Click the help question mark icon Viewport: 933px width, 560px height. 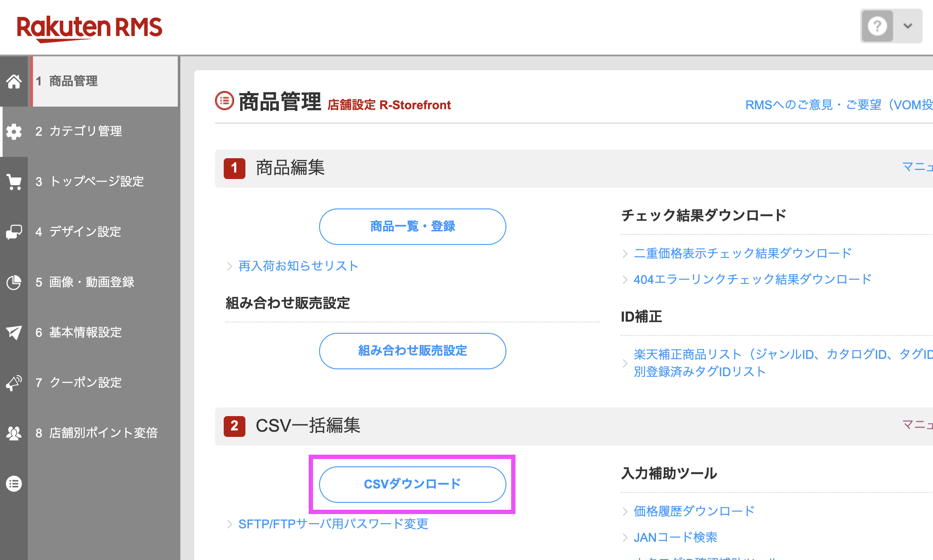pyautogui.click(x=877, y=26)
